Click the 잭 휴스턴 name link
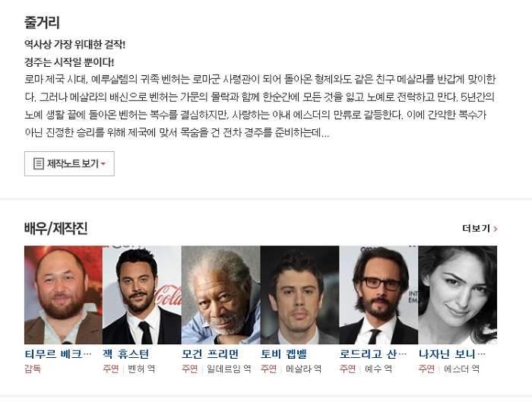 tap(126, 354)
